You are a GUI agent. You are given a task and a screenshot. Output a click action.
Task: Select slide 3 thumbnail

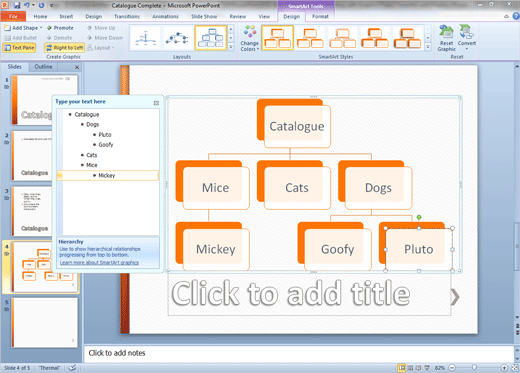pos(32,211)
